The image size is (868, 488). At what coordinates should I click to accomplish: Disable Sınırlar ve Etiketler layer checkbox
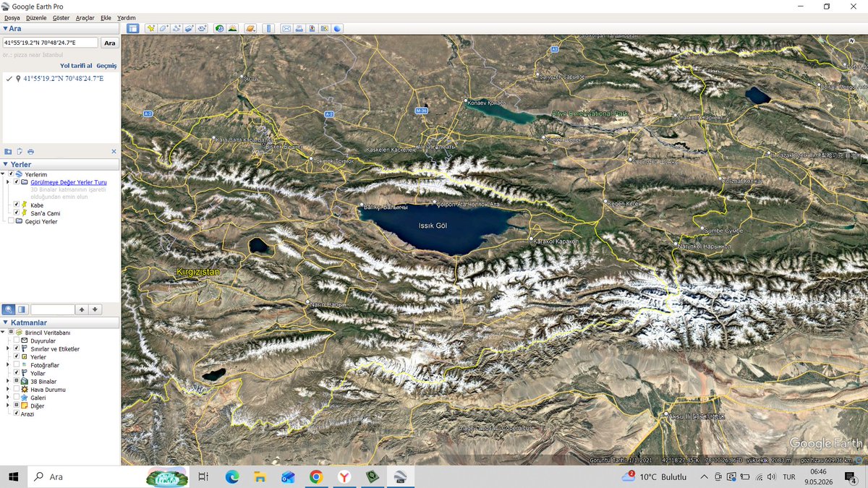click(17, 348)
